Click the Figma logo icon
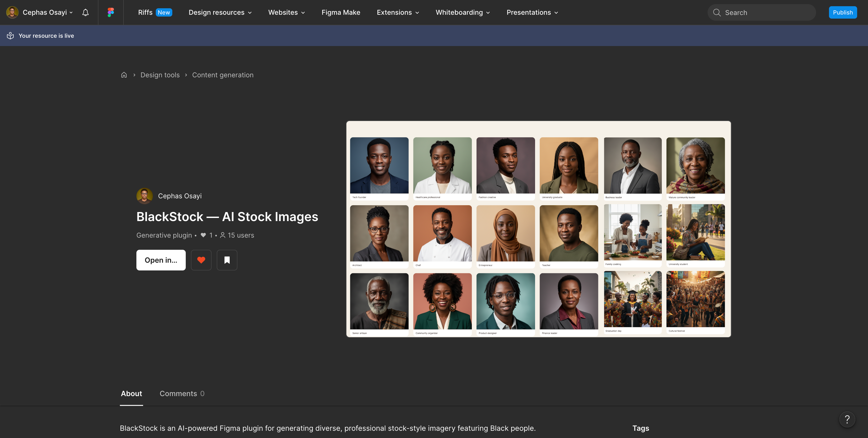 [x=111, y=12]
